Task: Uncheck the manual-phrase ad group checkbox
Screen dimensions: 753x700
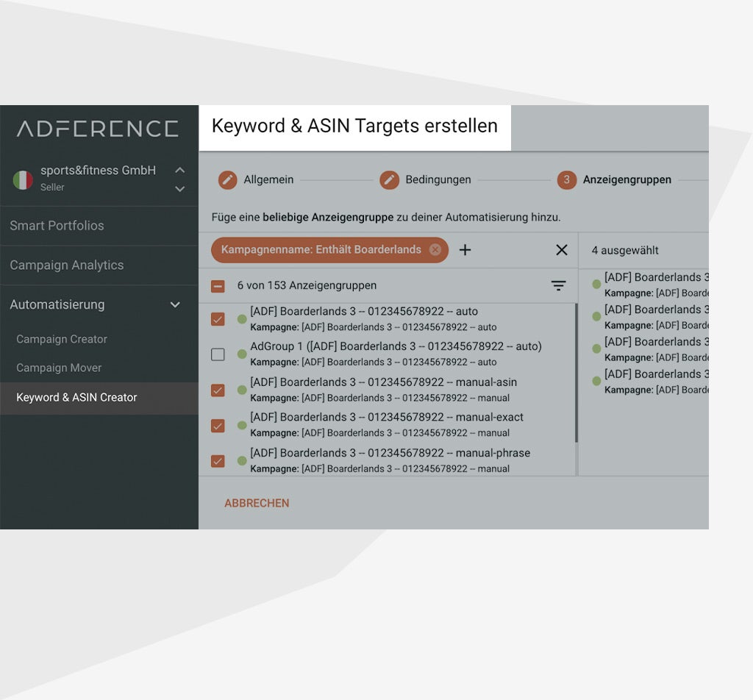Action: coord(218,461)
